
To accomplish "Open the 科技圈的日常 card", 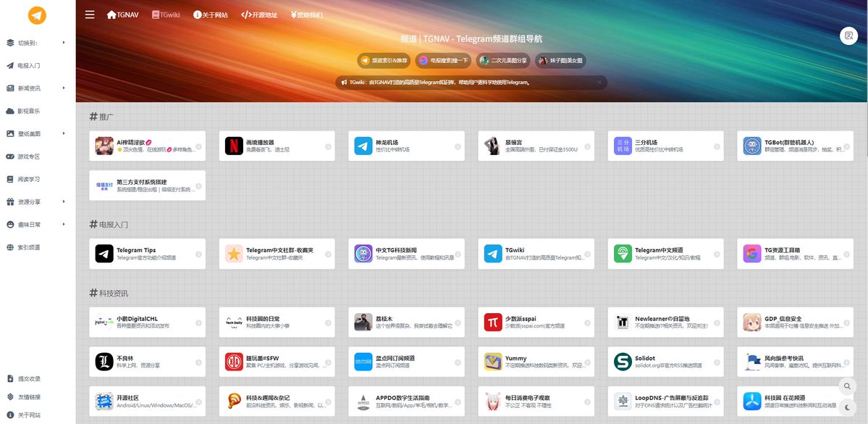I will point(277,322).
